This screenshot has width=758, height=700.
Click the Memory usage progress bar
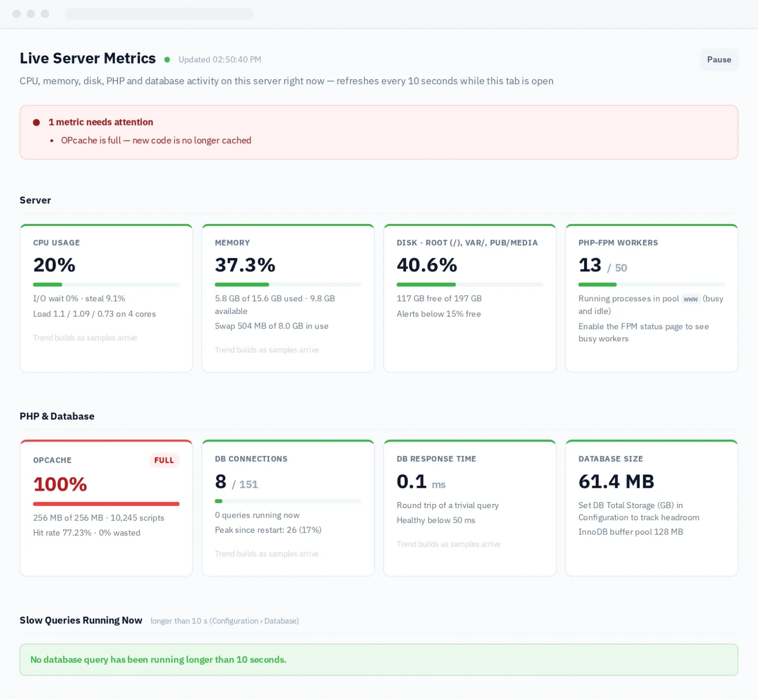pyautogui.click(x=288, y=285)
